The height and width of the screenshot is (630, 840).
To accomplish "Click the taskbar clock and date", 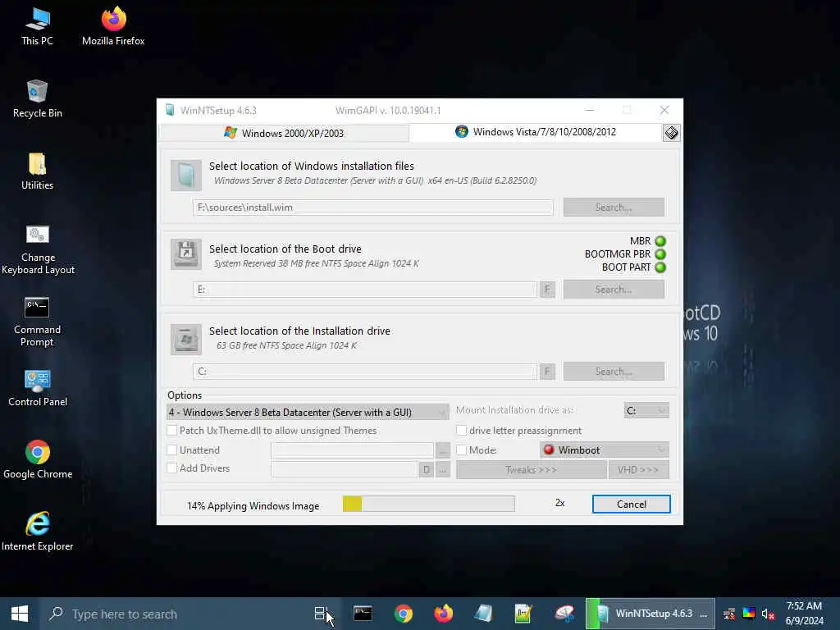I will [804, 614].
